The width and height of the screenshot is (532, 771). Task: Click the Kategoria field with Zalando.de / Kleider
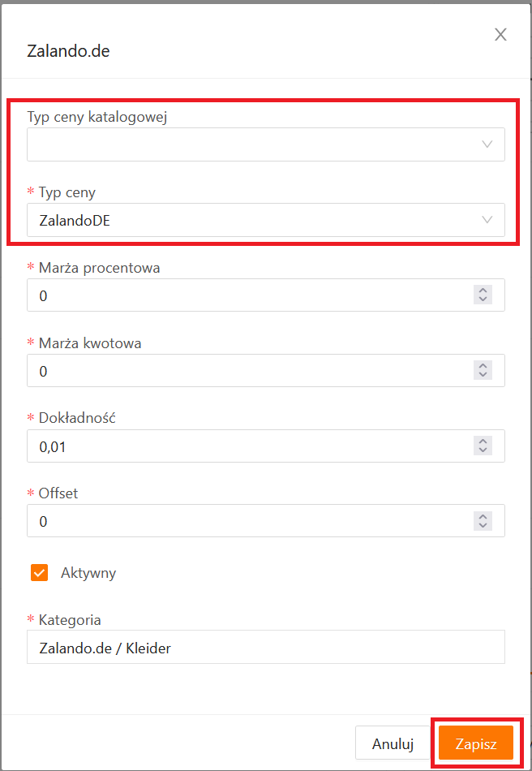[265, 648]
